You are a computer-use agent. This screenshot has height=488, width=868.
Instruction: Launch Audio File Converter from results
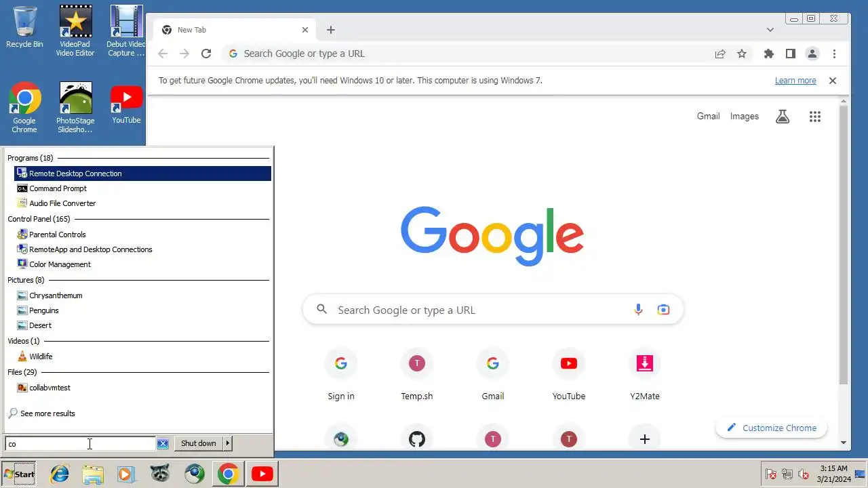(x=142, y=203)
